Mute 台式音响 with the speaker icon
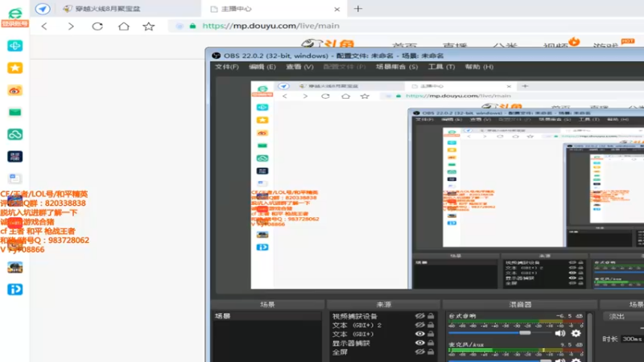 click(559, 333)
